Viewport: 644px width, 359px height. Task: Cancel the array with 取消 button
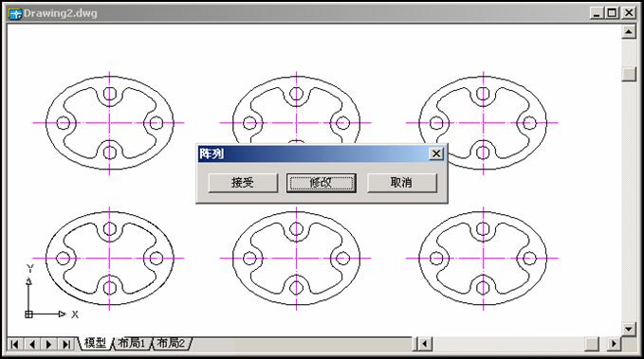point(402,183)
